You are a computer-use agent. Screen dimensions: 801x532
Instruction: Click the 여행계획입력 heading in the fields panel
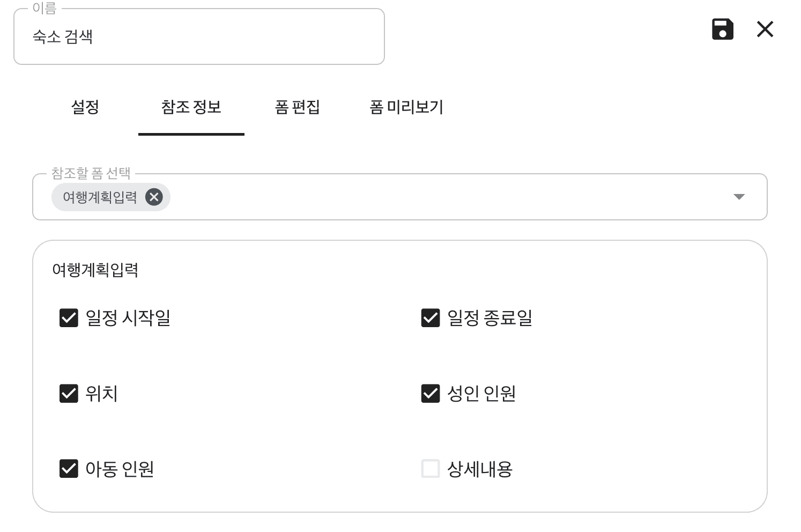click(x=95, y=270)
